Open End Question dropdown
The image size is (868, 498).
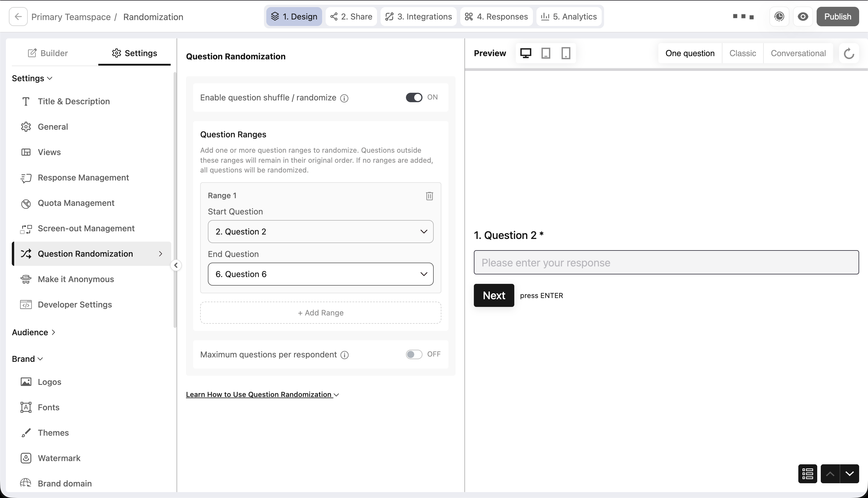coord(320,274)
